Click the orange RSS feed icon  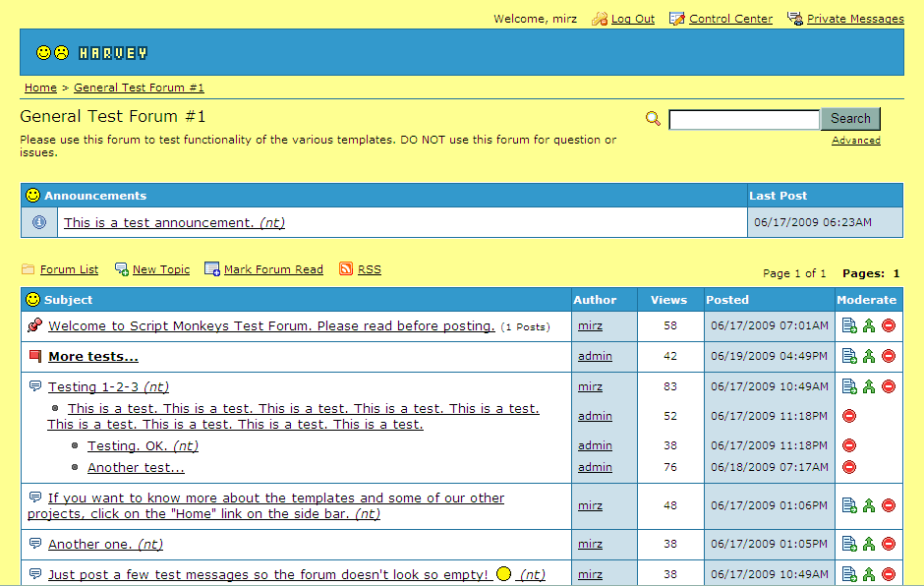(346, 268)
